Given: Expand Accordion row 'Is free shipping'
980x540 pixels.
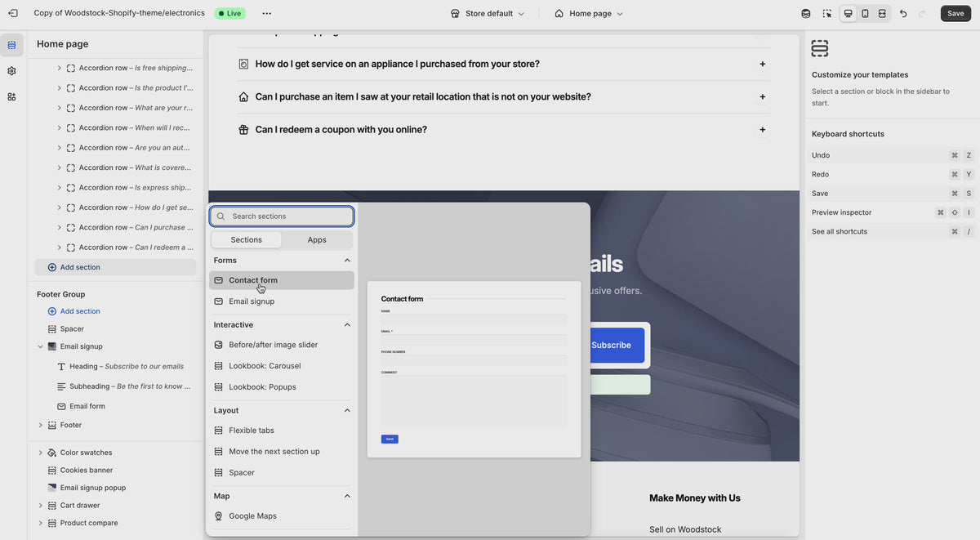Looking at the screenshot, I should [59, 68].
